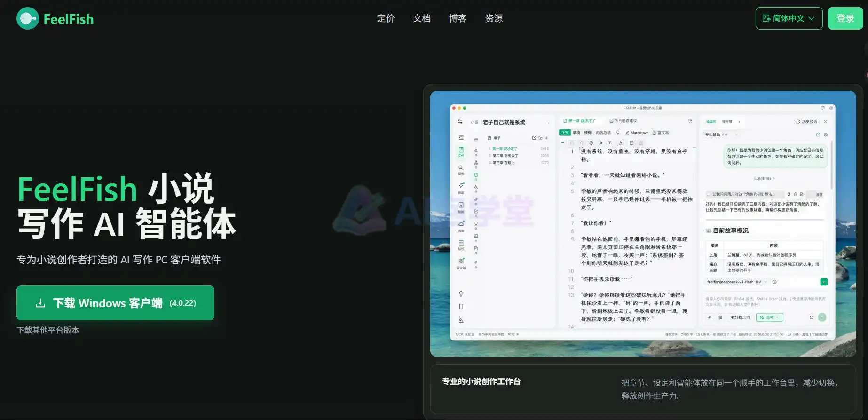In app preview, click the 搜索 sidebar icon
This screenshot has width=868, height=420.
coord(461,170)
